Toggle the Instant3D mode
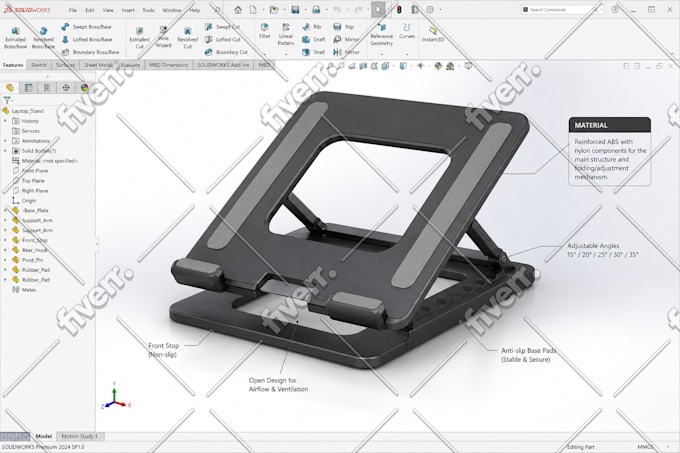Viewport: 680px width, 453px height. coord(433,34)
